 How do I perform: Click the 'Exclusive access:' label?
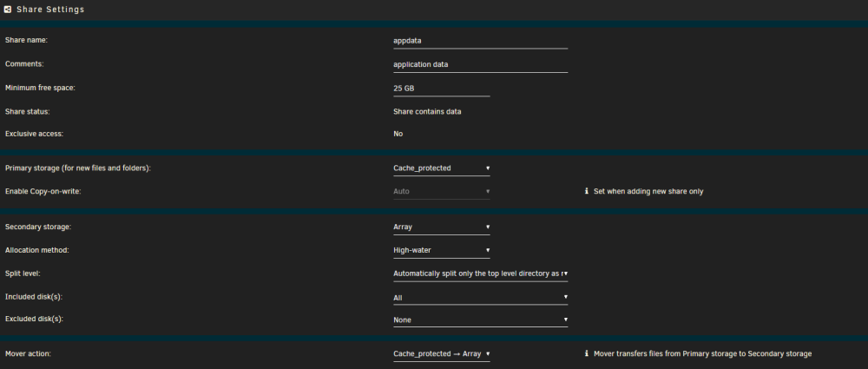(x=35, y=134)
